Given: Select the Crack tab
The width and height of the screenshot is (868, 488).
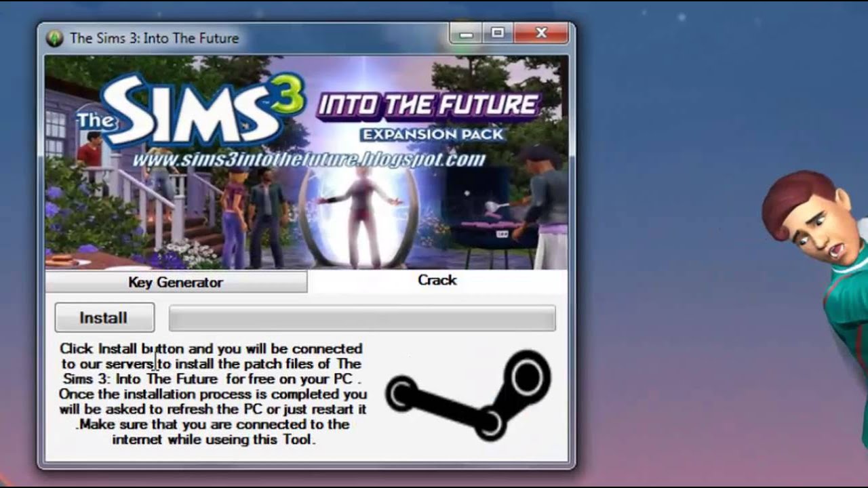Looking at the screenshot, I should click(437, 281).
